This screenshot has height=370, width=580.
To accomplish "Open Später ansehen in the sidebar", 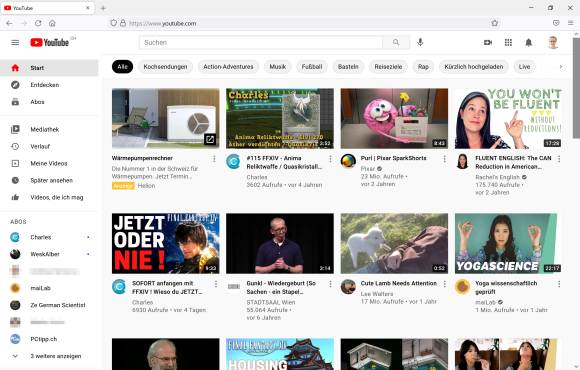I will (49, 181).
